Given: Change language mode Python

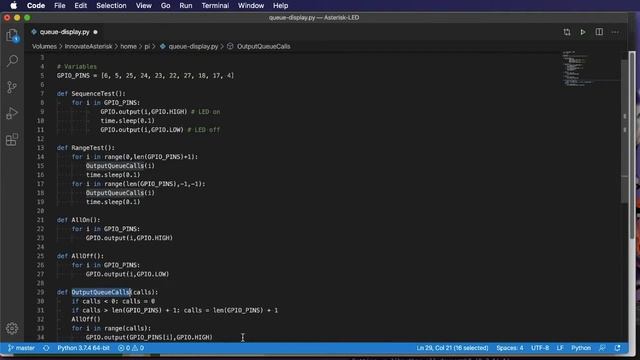Looking at the screenshot, I should [x=581, y=348].
